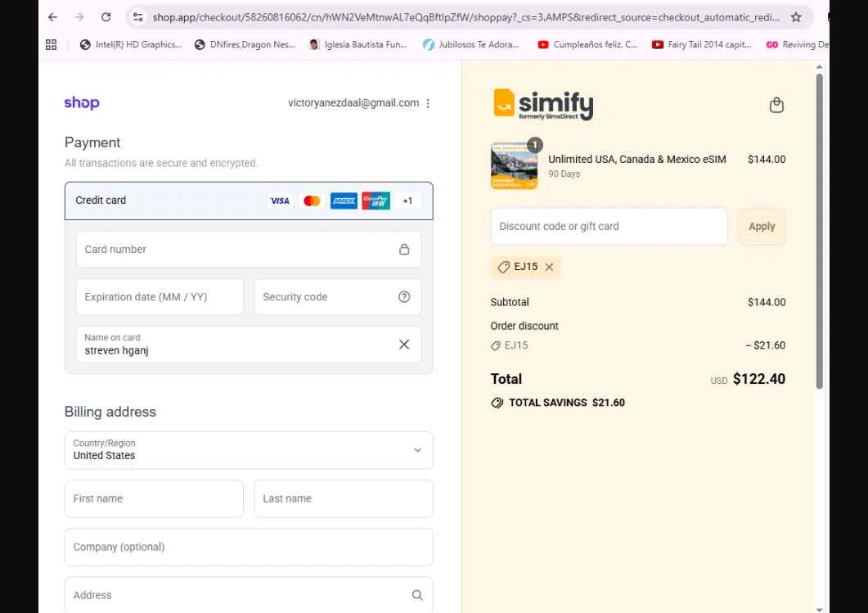Focus the Address field
868x613 pixels.
point(249,595)
